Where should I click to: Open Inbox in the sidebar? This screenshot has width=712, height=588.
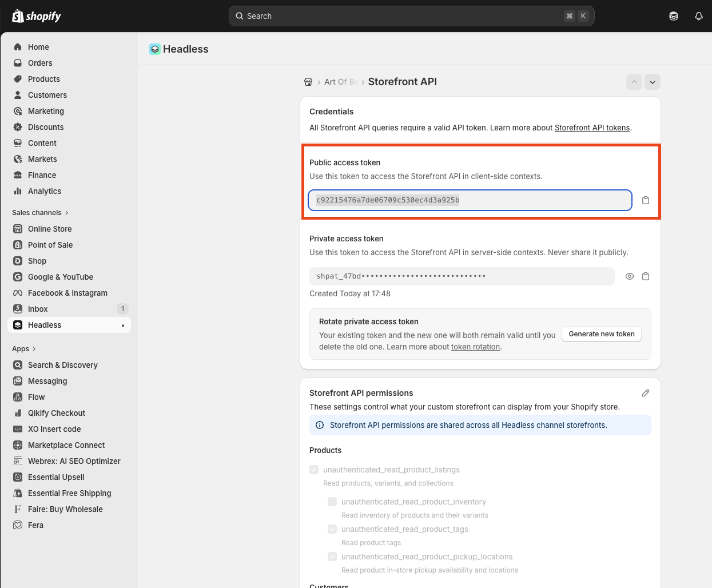tap(69, 309)
